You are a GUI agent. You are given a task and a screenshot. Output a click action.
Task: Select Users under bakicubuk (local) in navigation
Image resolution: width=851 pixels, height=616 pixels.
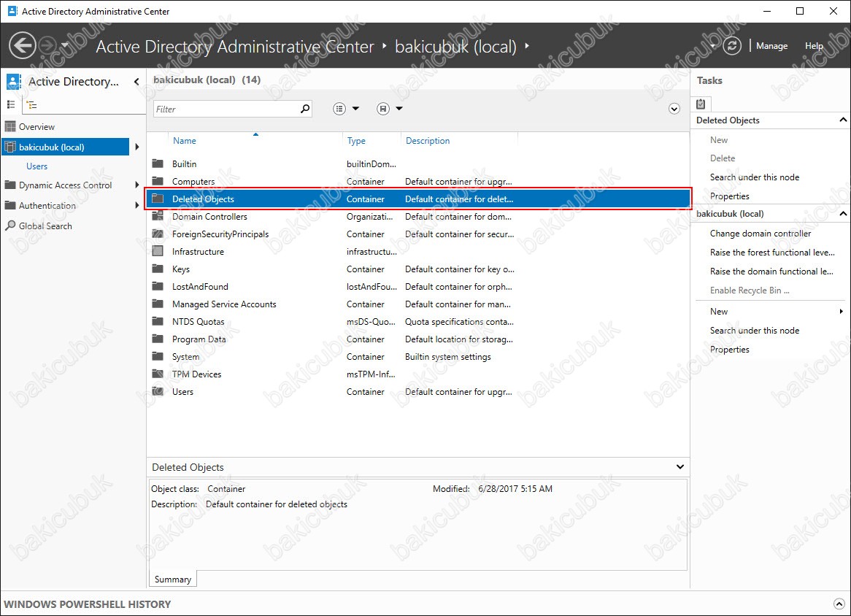tap(37, 166)
